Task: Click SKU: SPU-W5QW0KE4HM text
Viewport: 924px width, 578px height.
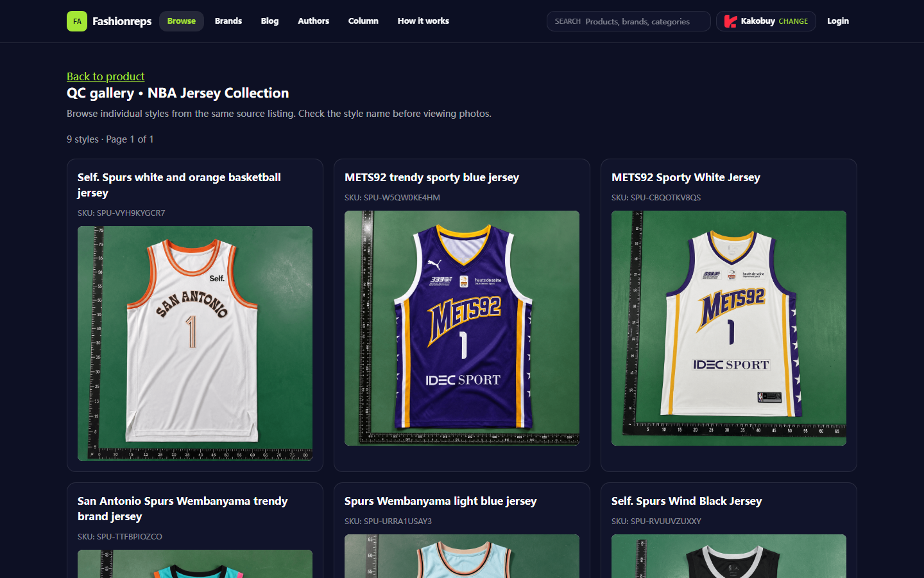Action: pos(392,198)
